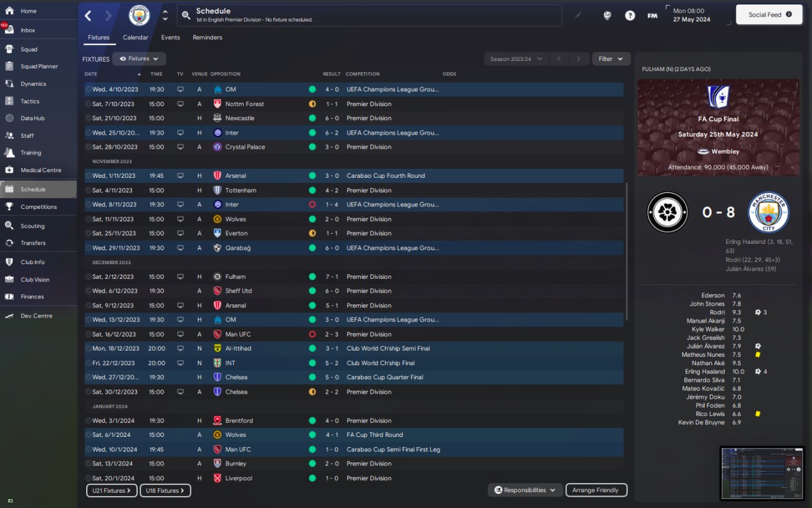Switch to the Calendar tab
Image resolution: width=812 pixels, height=508 pixels.
pos(135,37)
